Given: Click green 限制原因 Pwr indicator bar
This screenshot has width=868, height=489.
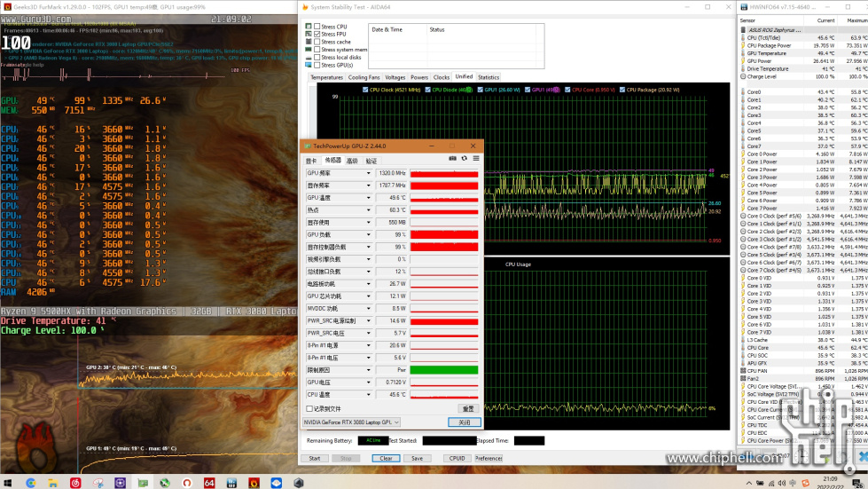Looking at the screenshot, I should coord(444,370).
